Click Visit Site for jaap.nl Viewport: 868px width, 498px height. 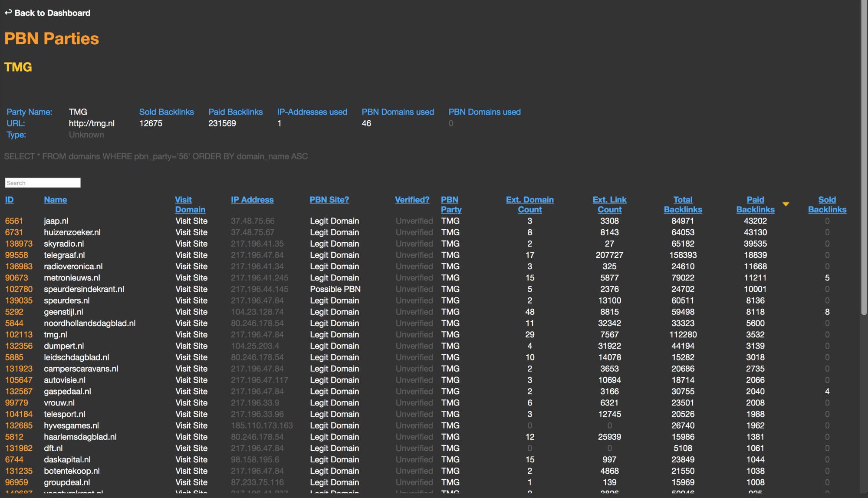click(191, 221)
